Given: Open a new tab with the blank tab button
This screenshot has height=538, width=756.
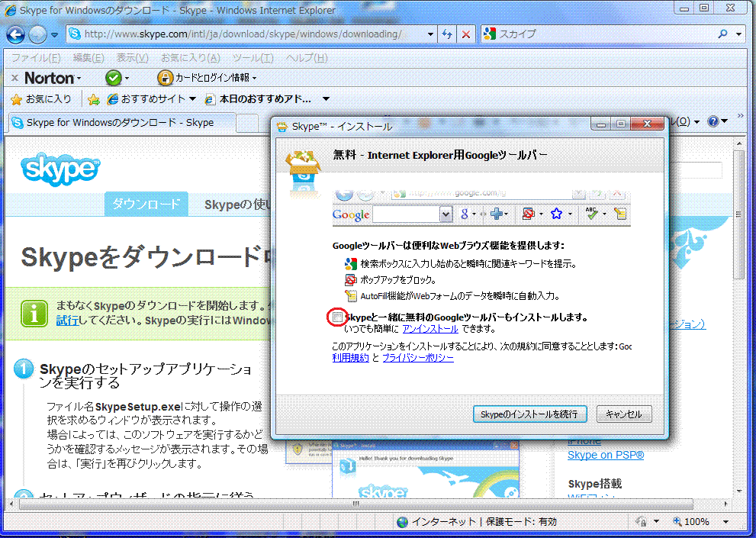Looking at the screenshot, I should [247, 123].
